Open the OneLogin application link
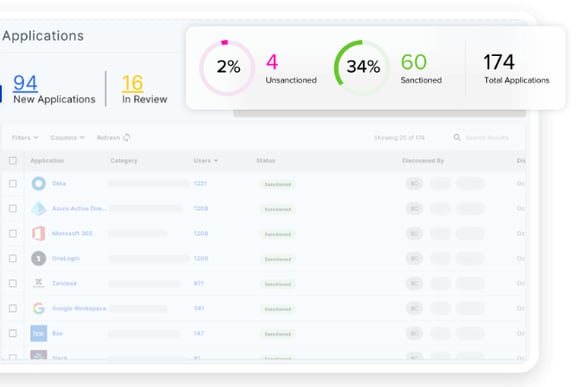Viewport: 581px width, 387px height. [66, 258]
